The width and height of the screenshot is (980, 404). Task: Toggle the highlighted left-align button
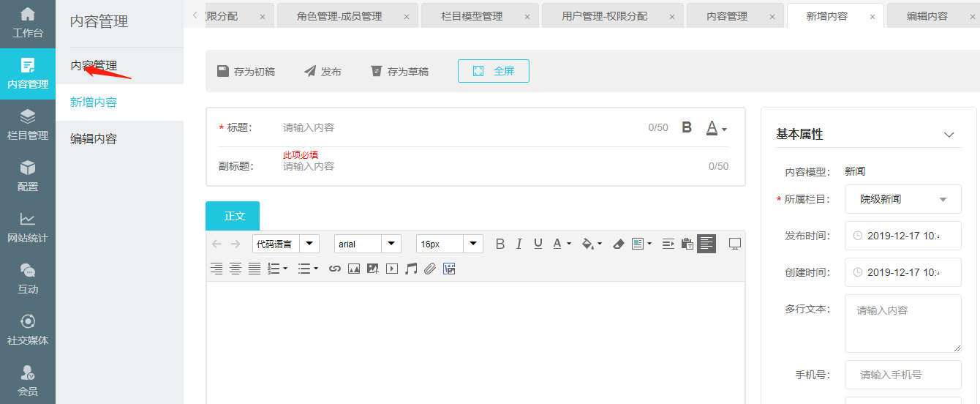[x=706, y=244]
